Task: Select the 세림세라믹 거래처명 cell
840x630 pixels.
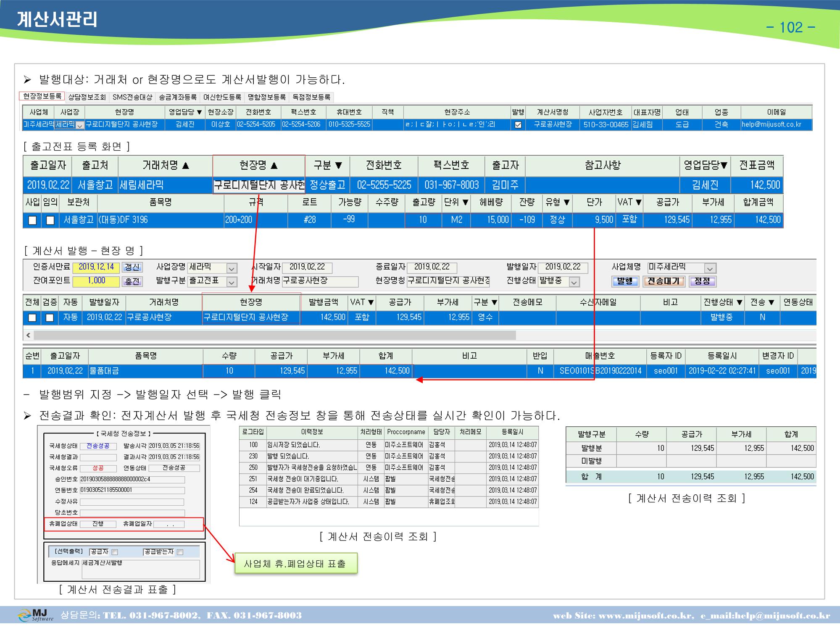Action: (166, 185)
